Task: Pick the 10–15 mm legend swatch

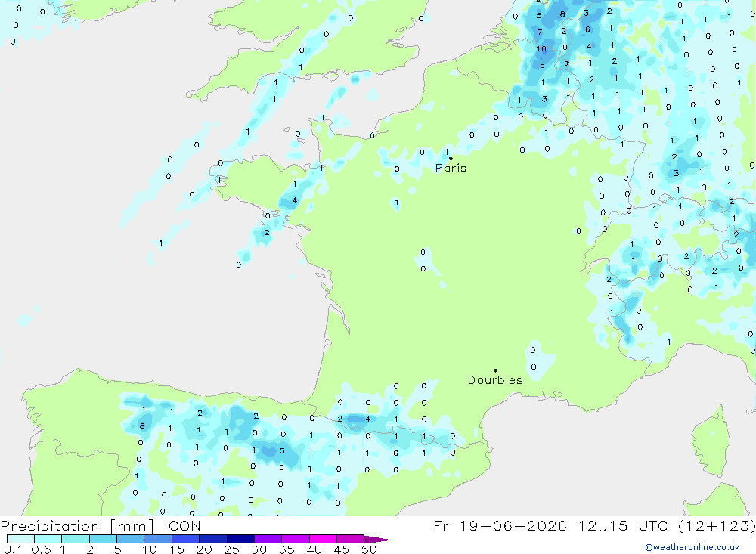Action: [x=158, y=539]
